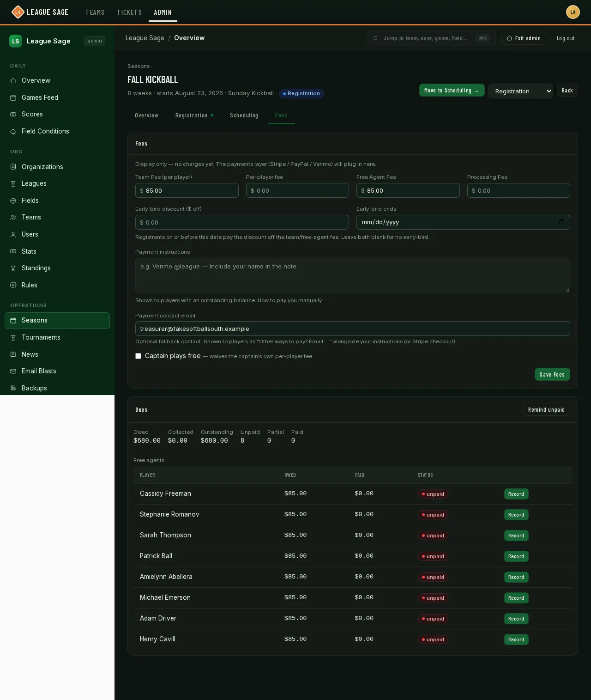The image size is (591, 700).
Task: Record payment for Adam Driver
Action: [x=516, y=619]
